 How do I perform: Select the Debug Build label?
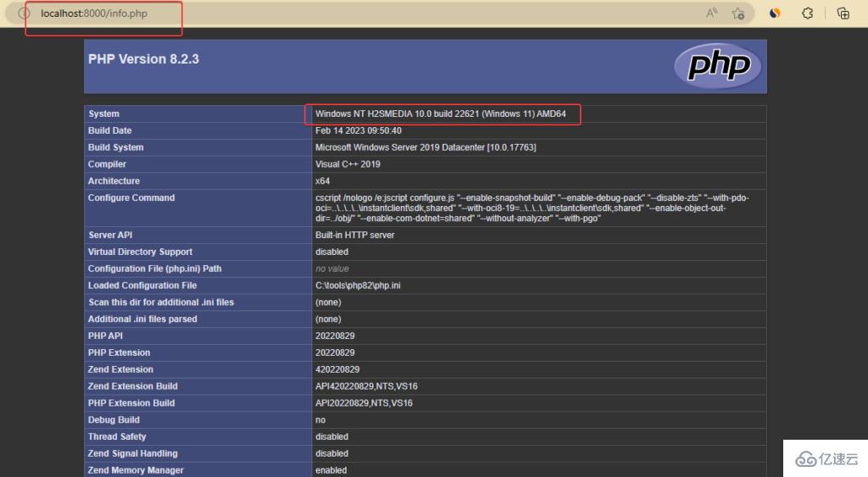pos(114,419)
